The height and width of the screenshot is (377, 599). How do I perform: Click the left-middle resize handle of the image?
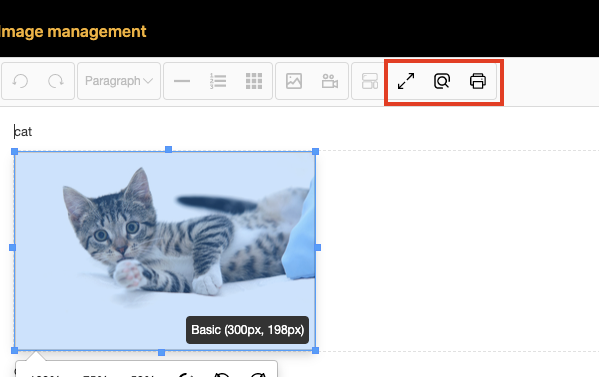tap(12, 248)
